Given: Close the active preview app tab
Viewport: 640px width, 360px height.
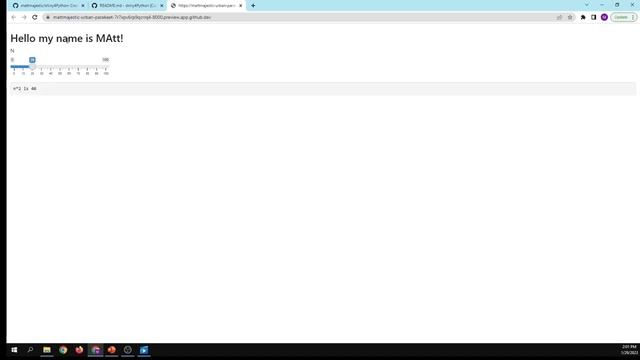Looking at the screenshot, I should [x=240, y=6].
